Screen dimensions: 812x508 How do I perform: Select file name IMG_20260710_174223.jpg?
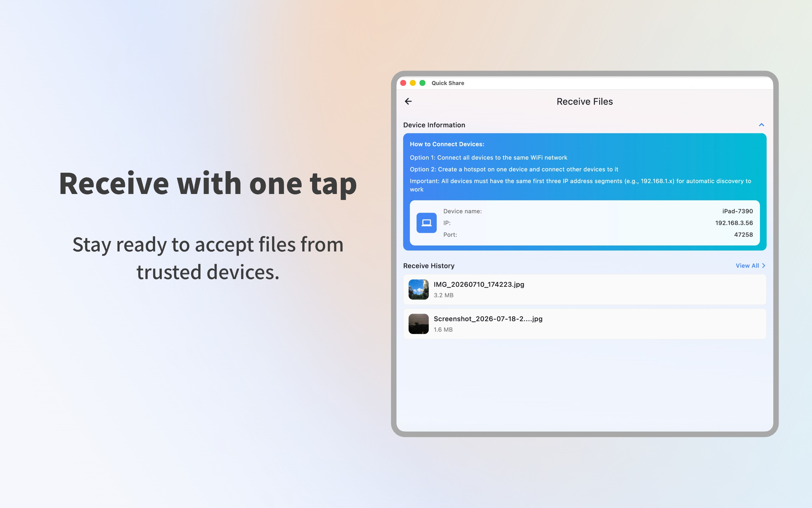(479, 284)
